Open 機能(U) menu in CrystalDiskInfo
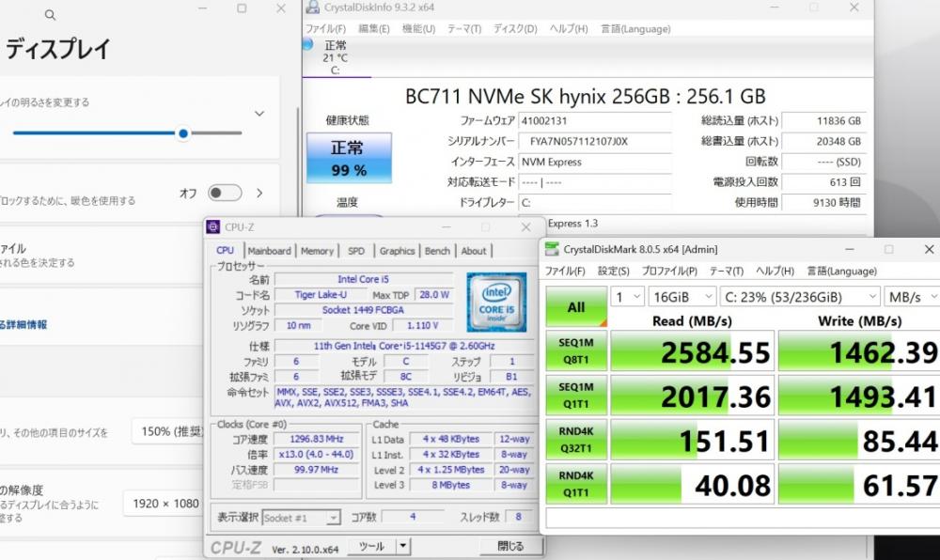 tap(418, 29)
